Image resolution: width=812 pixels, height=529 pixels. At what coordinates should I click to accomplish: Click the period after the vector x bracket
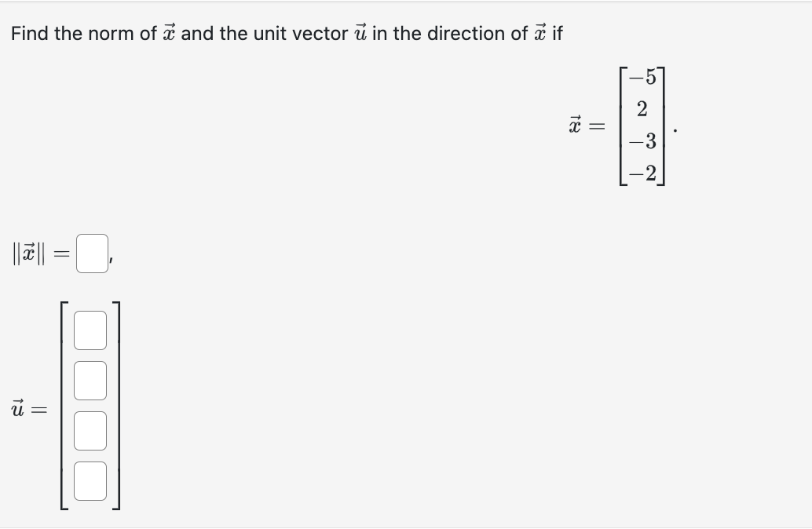click(675, 130)
